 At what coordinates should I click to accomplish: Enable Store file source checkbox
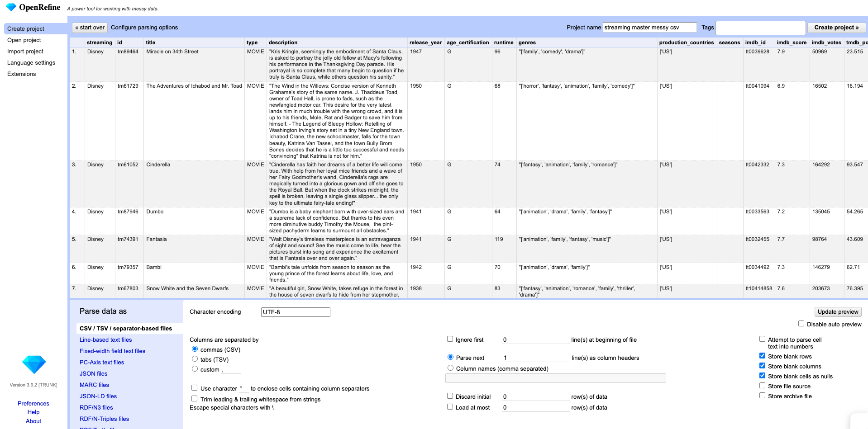click(x=762, y=386)
